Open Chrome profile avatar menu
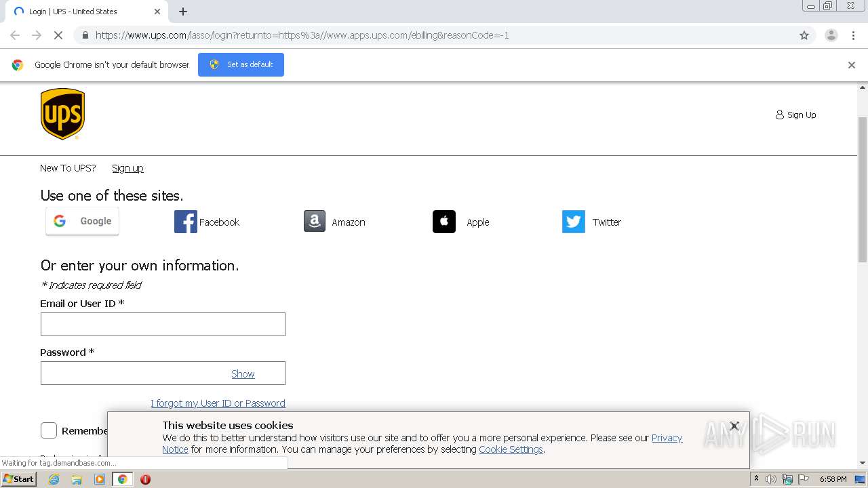Screen dimensions: 868x488 click(x=831, y=35)
